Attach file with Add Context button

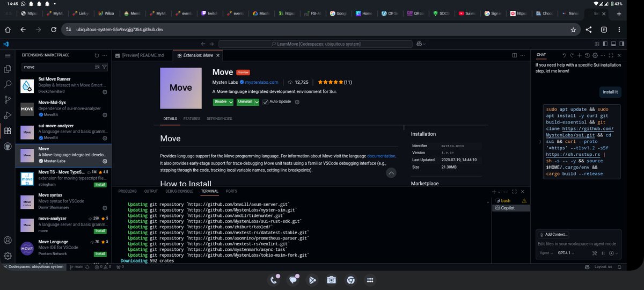[x=553, y=234]
